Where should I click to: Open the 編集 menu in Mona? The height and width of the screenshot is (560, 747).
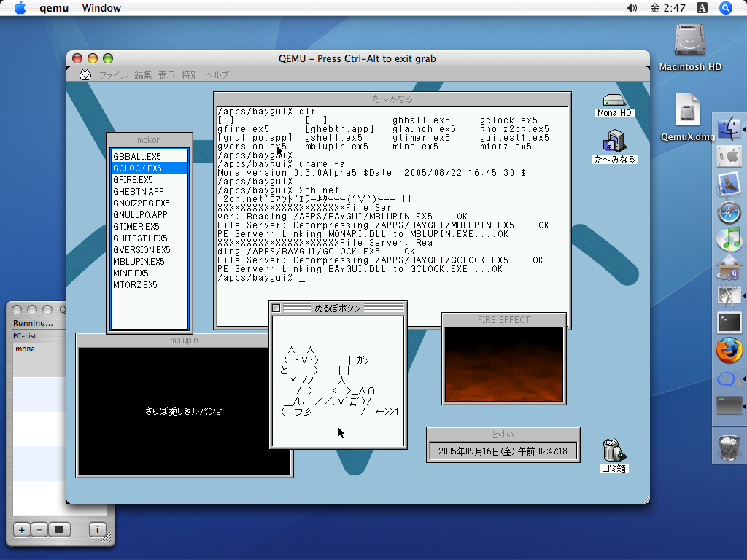click(143, 75)
